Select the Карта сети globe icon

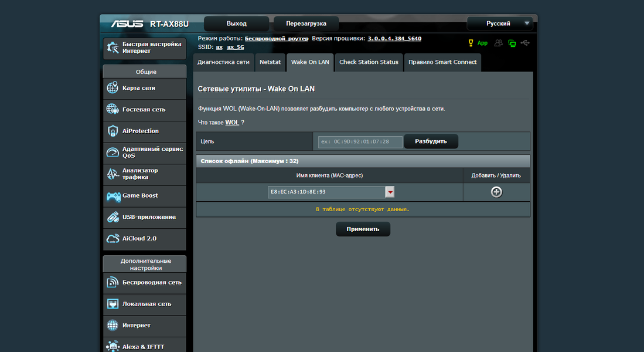[x=113, y=87]
